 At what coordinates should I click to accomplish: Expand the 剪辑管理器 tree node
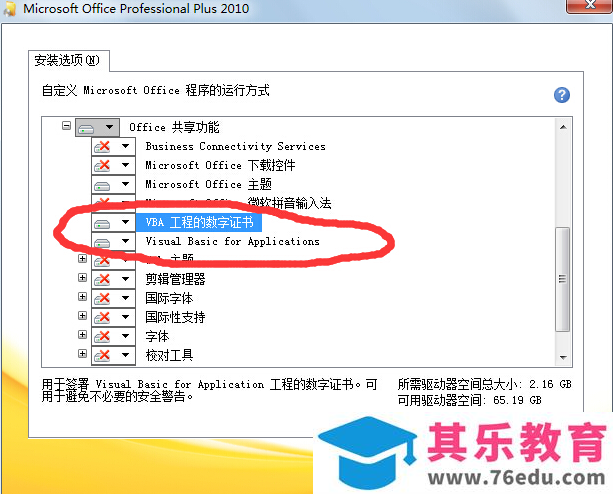pos(82,277)
